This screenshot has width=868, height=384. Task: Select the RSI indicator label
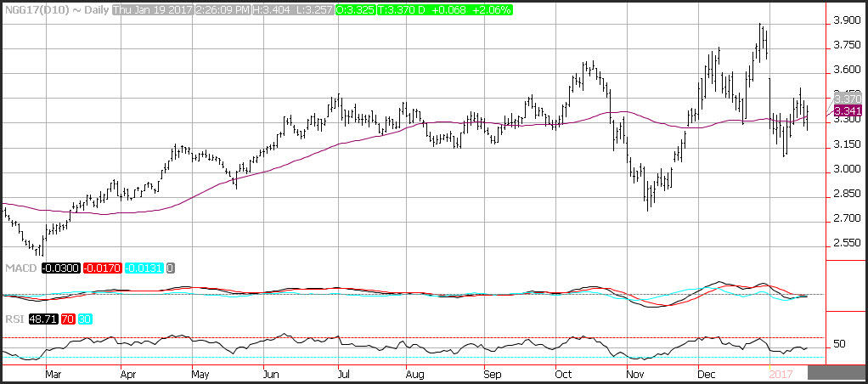[13, 319]
